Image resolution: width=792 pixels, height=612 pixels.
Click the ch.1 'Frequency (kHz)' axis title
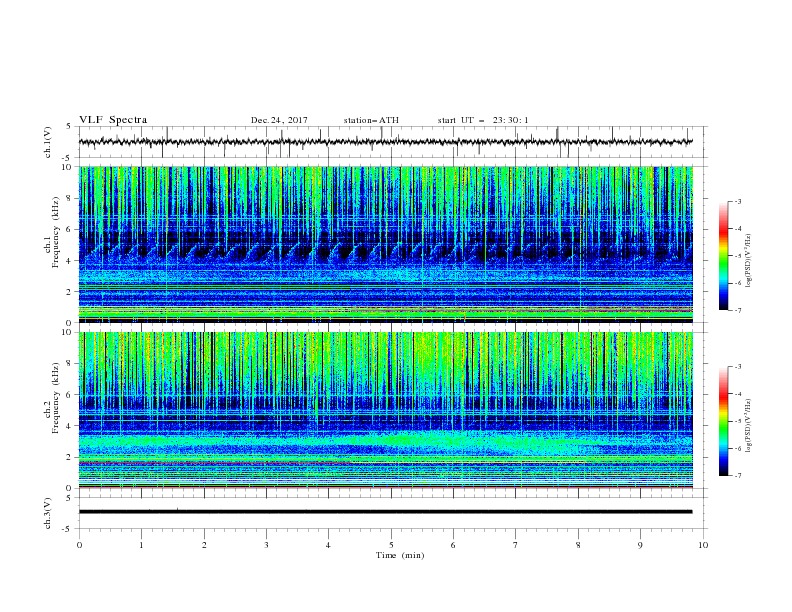[55, 233]
